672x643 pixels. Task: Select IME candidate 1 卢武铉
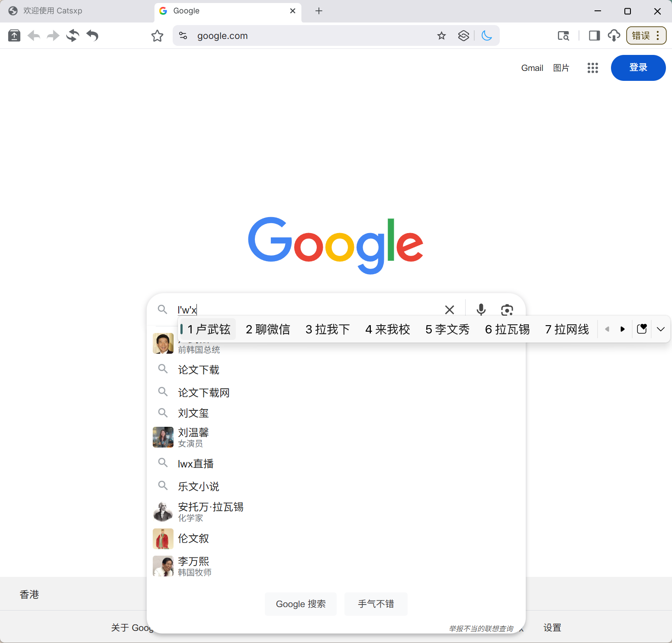coord(208,329)
